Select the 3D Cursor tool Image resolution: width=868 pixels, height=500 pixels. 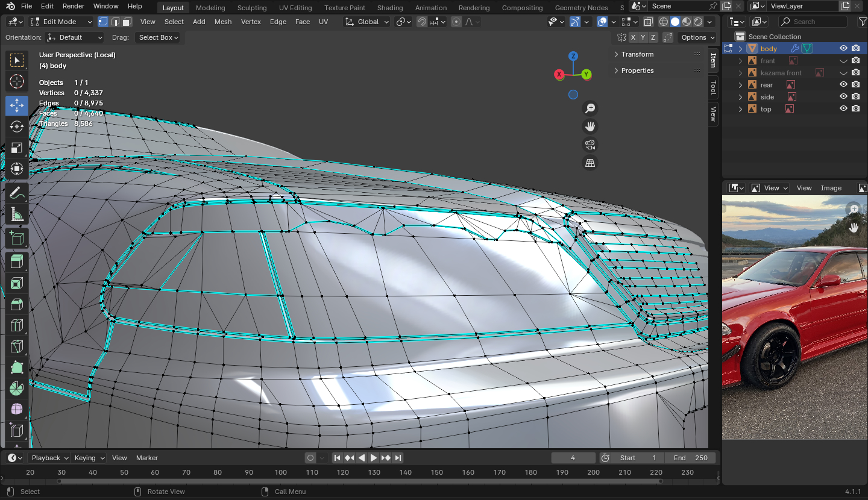17,82
